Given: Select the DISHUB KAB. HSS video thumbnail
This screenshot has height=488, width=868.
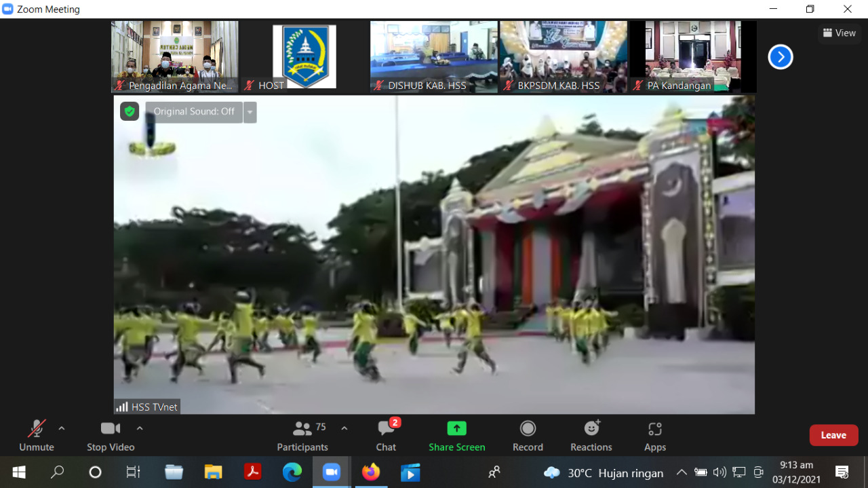Looking at the screenshot, I should coord(433,56).
